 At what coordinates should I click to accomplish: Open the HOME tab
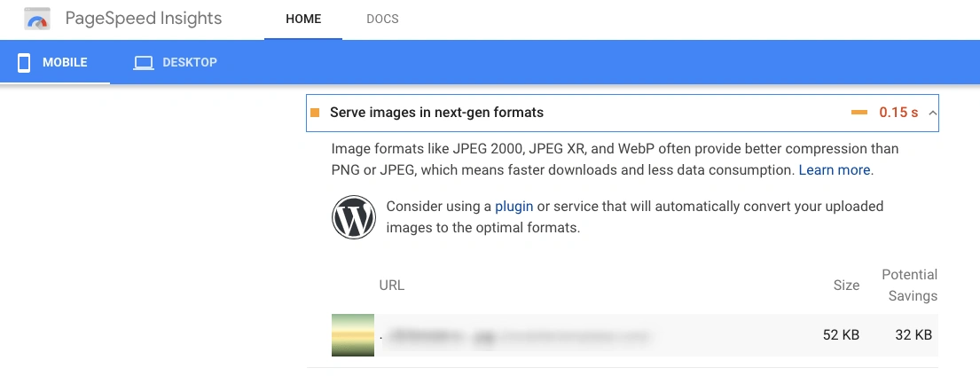click(x=302, y=20)
